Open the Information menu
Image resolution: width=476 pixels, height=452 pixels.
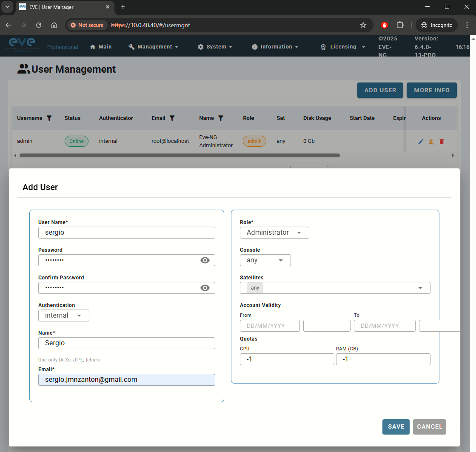coord(275,47)
